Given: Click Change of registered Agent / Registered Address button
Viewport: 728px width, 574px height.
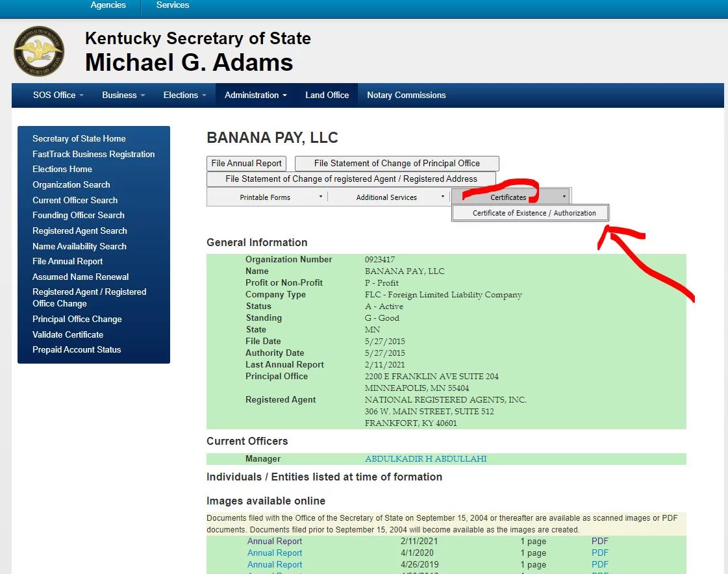Looking at the screenshot, I should point(351,179).
